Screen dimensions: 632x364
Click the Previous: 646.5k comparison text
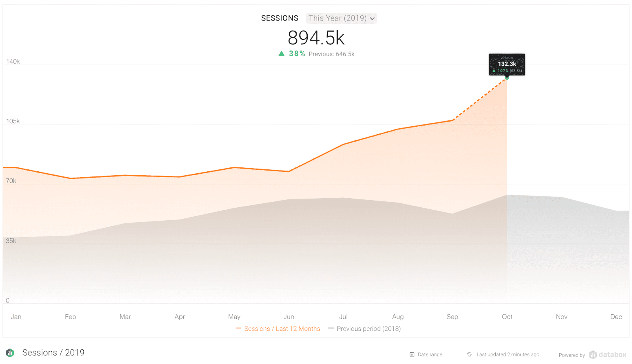coord(331,54)
